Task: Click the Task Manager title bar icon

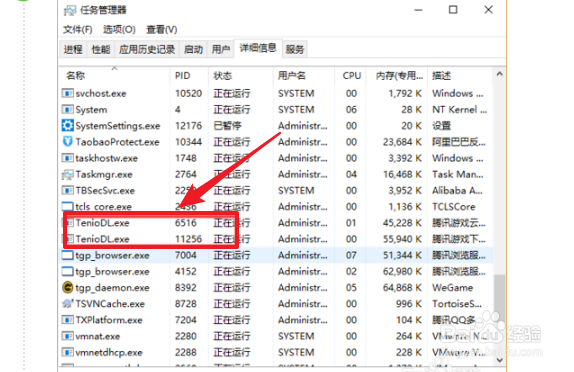Action: pos(70,10)
